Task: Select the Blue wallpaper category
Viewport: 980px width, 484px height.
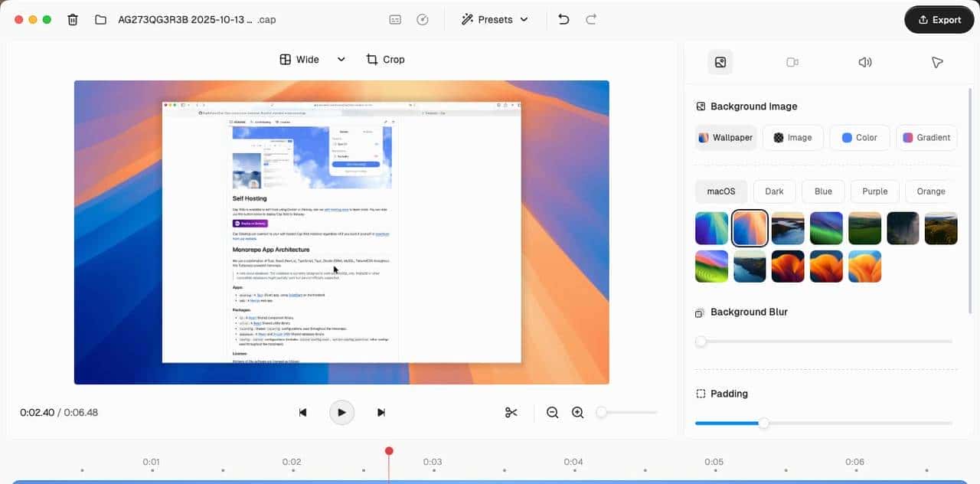Action: [823, 191]
